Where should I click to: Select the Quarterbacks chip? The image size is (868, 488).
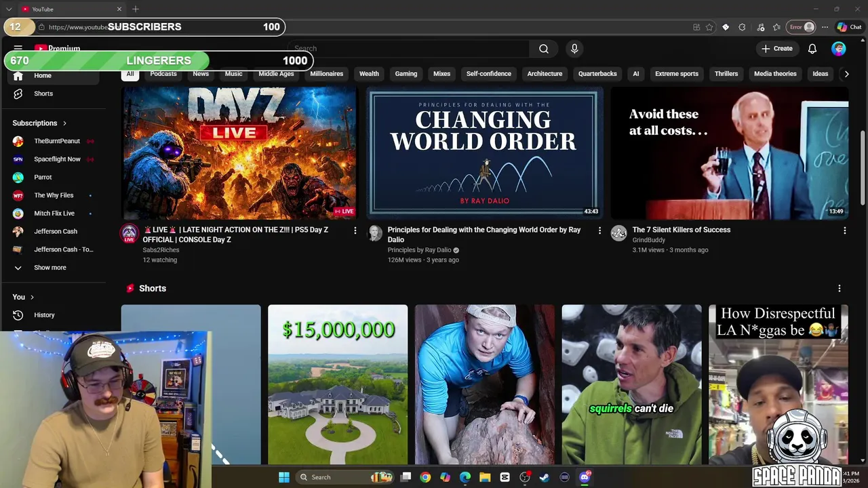point(597,74)
